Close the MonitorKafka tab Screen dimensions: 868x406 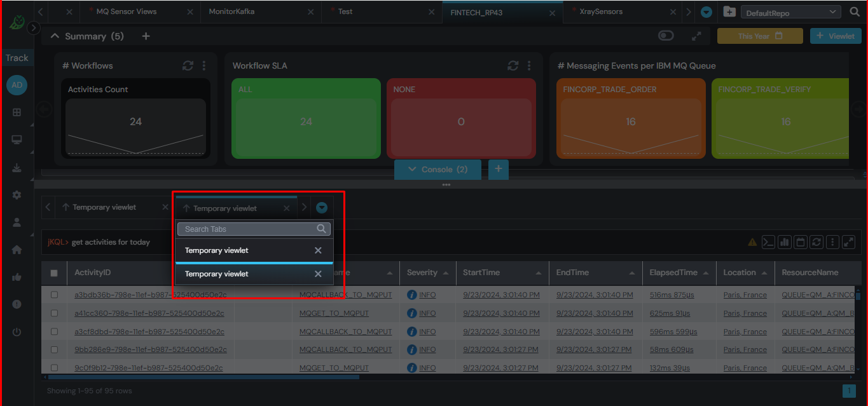(310, 12)
